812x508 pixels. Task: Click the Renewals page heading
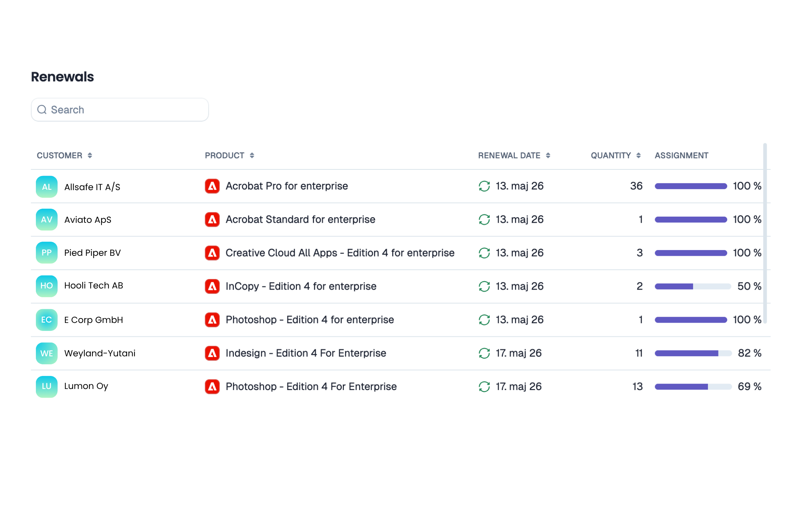click(62, 77)
